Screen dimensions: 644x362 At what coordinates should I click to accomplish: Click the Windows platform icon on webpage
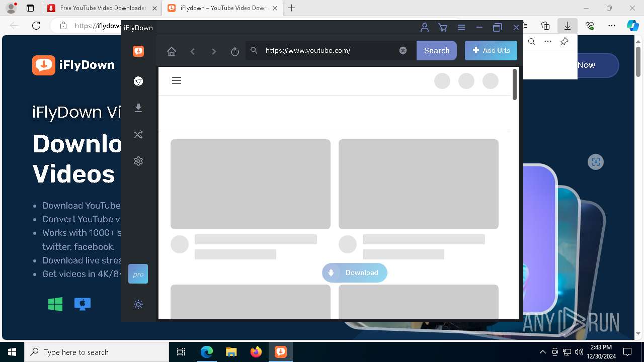pos(55,304)
